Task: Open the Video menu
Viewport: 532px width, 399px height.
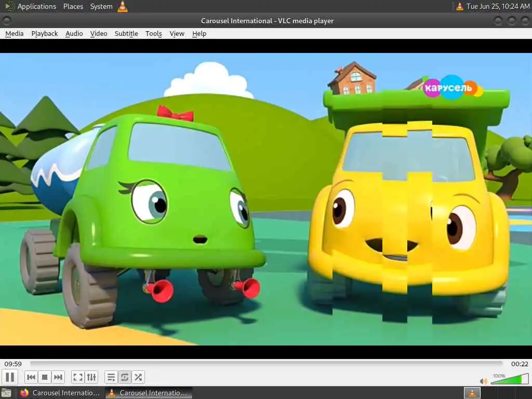Action: (x=98, y=34)
